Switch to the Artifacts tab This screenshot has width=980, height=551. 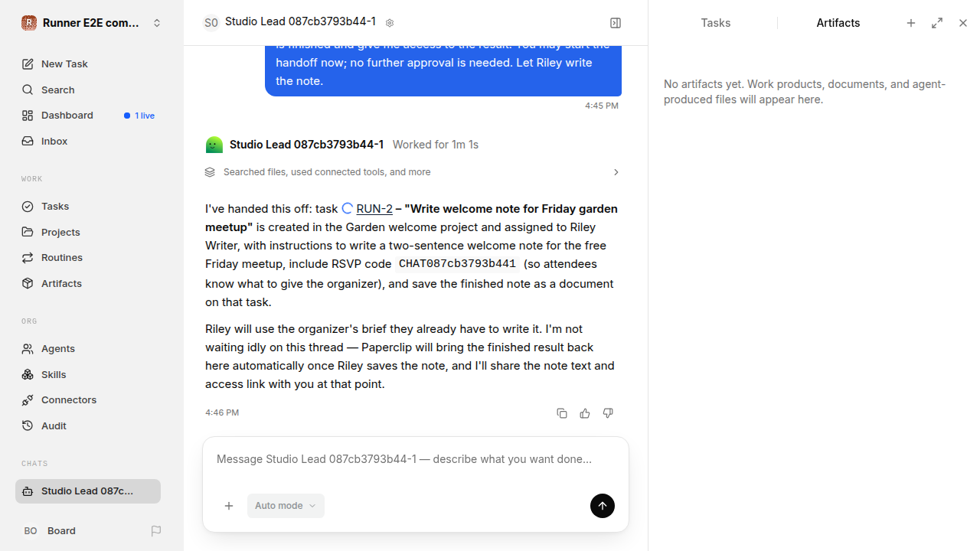[x=838, y=23]
